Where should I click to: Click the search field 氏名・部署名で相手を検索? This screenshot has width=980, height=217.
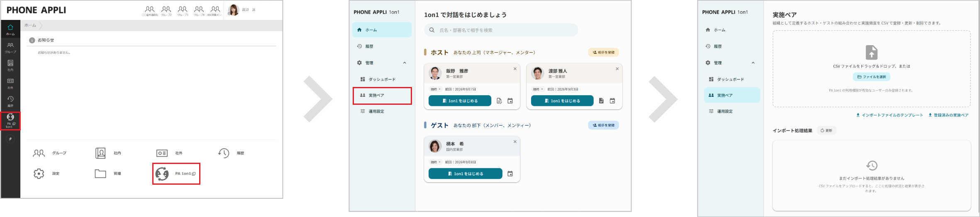point(501,30)
